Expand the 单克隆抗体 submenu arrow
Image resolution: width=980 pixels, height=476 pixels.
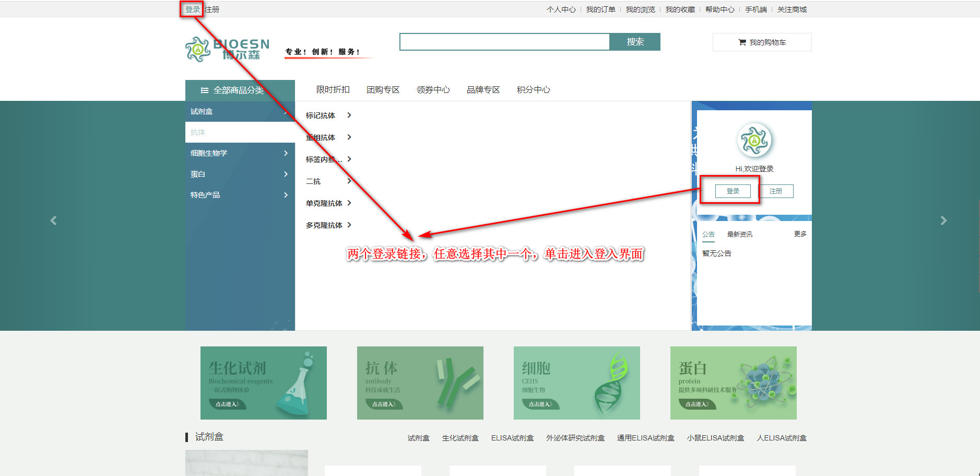tap(349, 203)
